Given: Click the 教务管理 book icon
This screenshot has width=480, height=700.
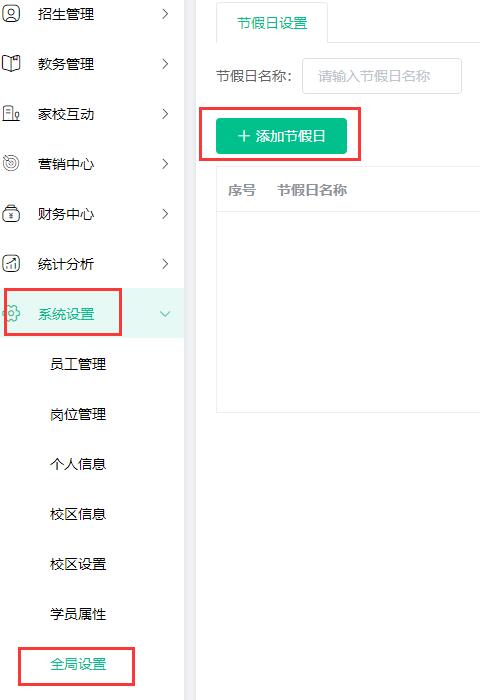Looking at the screenshot, I should [x=11, y=63].
